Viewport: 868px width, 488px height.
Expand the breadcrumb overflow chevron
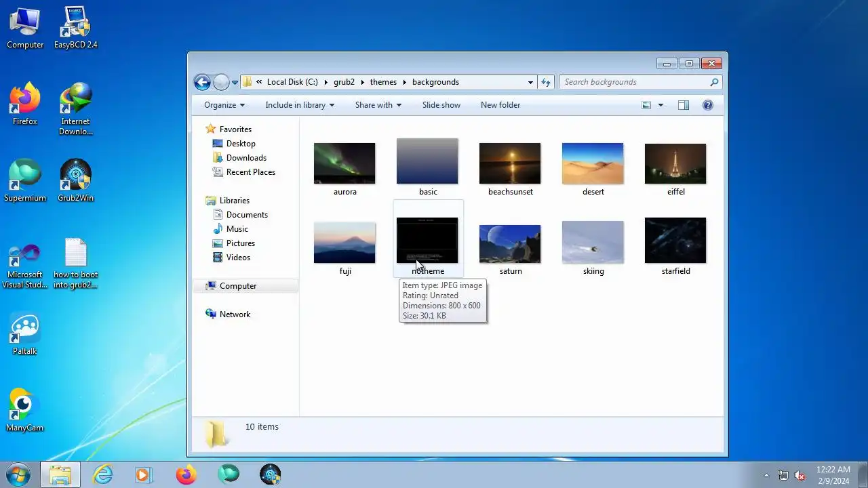(259, 82)
